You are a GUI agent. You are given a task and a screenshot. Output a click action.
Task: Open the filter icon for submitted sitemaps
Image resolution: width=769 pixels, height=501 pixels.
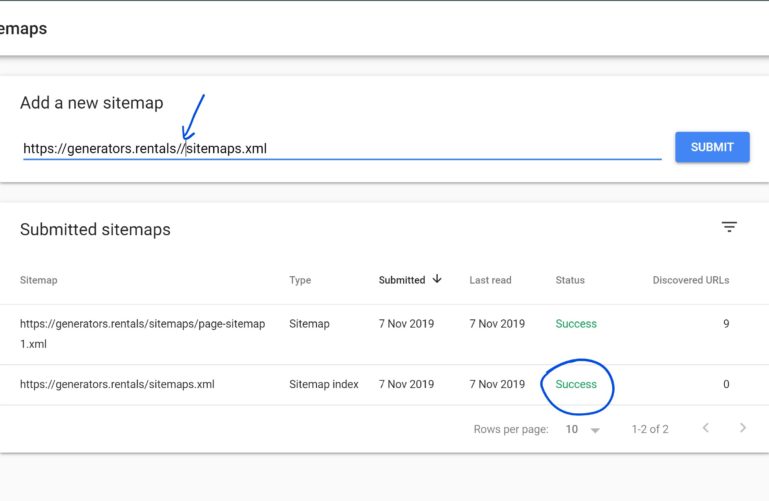[729, 228]
